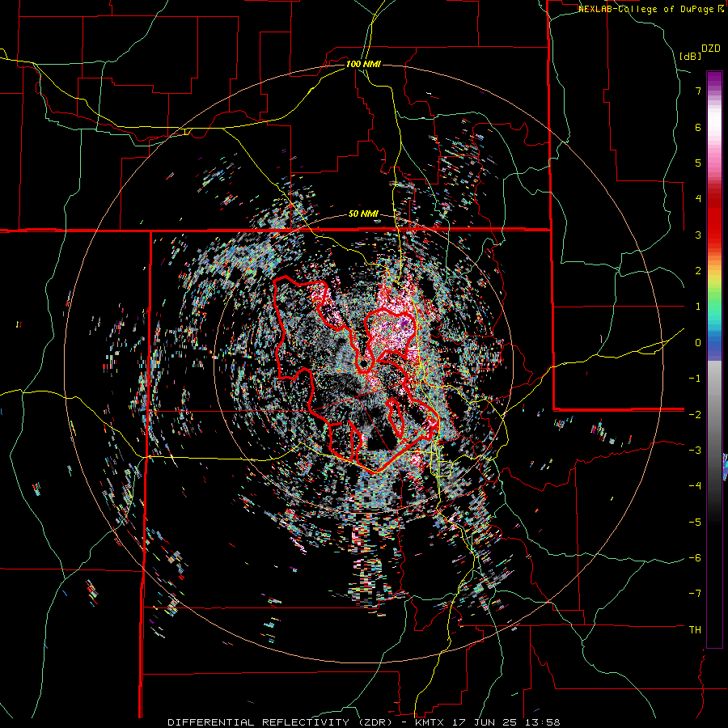Select the 2 dB tick label

(x=698, y=270)
